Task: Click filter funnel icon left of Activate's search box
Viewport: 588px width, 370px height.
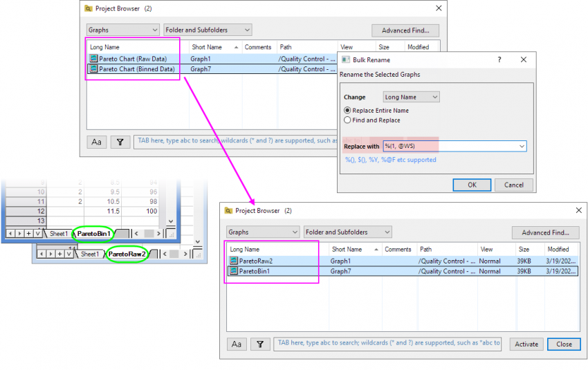Action: point(260,344)
